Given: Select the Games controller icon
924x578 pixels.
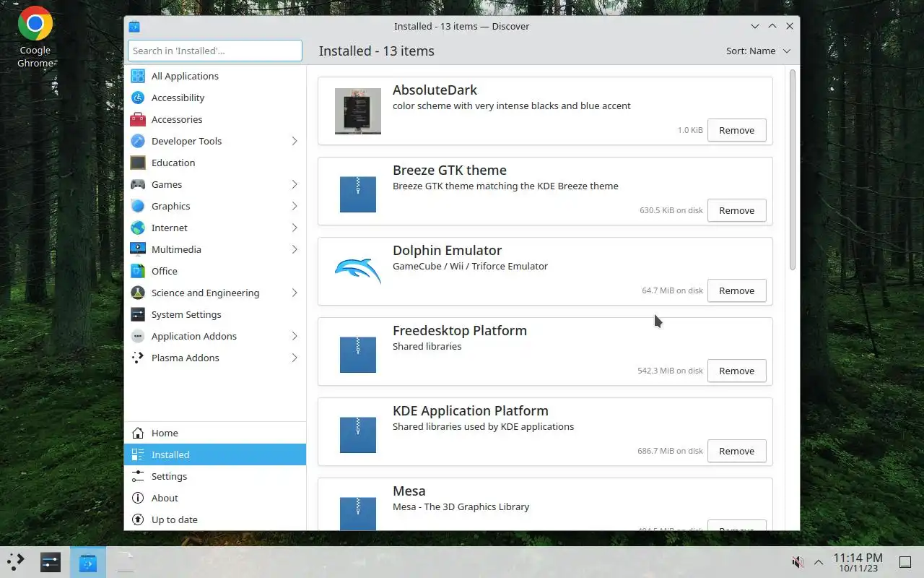Looking at the screenshot, I should click(x=138, y=184).
